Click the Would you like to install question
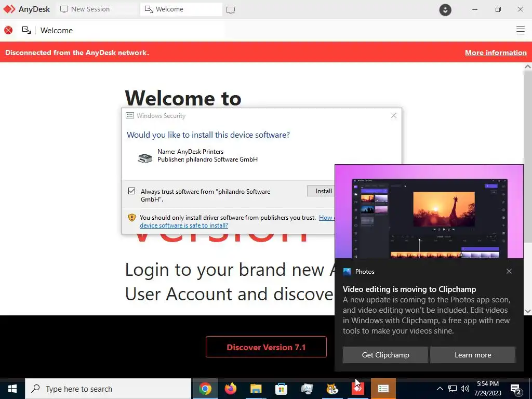532x399 pixels. pos(208,135)
